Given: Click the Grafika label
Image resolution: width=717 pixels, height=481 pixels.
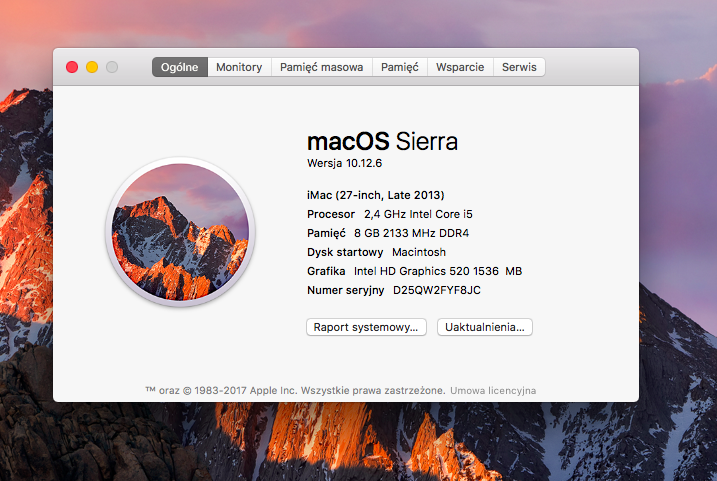Looking at the screenshot, I should tap(326, 271).
